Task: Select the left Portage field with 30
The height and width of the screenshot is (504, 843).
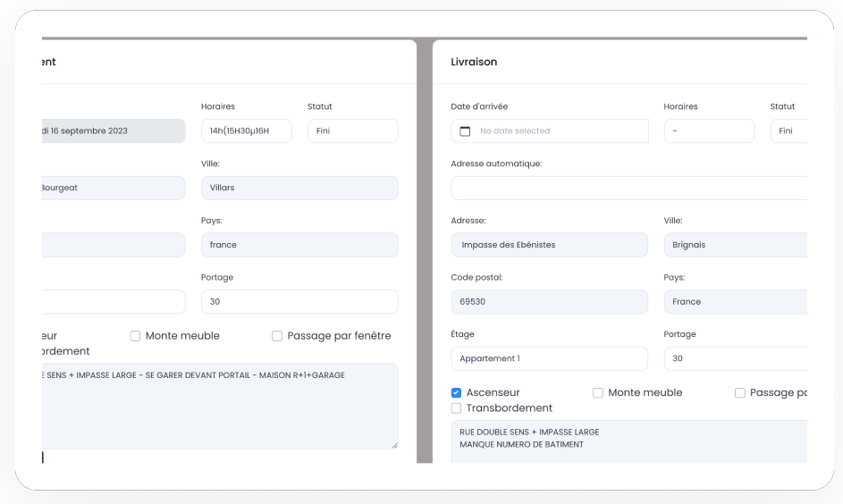Action: (x=299, y=302)
